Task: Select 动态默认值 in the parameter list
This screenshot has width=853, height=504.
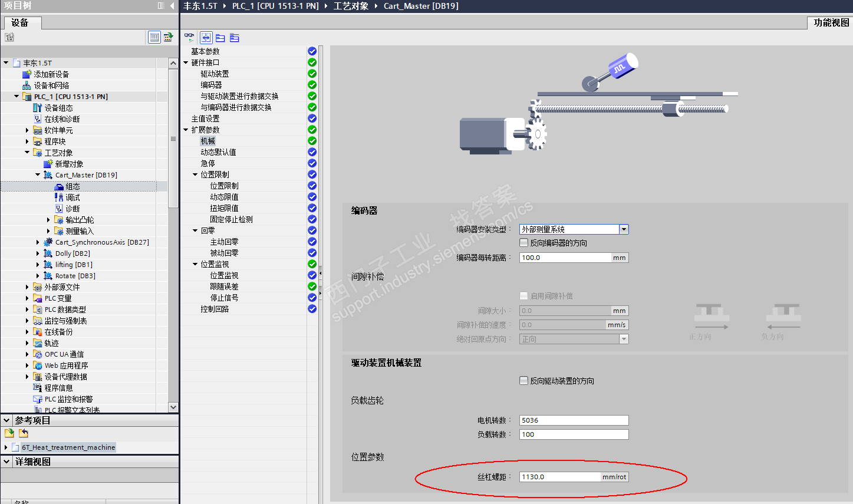Action: coord(218,152)
